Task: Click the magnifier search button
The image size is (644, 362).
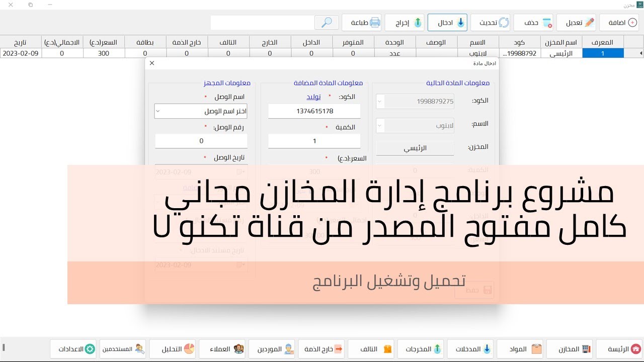Action: tap(327, 23)
